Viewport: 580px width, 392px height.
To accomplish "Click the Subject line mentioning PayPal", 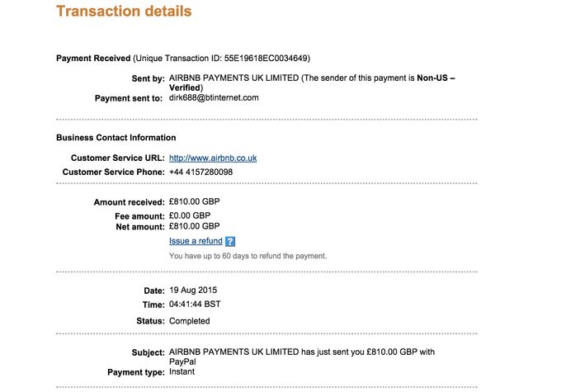I will click(302, 357).
